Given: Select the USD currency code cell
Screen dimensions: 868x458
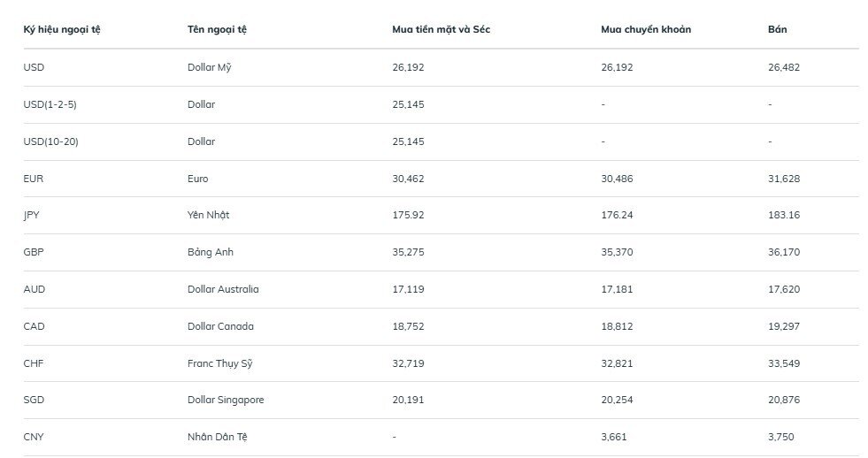Looking at the screenshot, I should (x=34, y=67).
